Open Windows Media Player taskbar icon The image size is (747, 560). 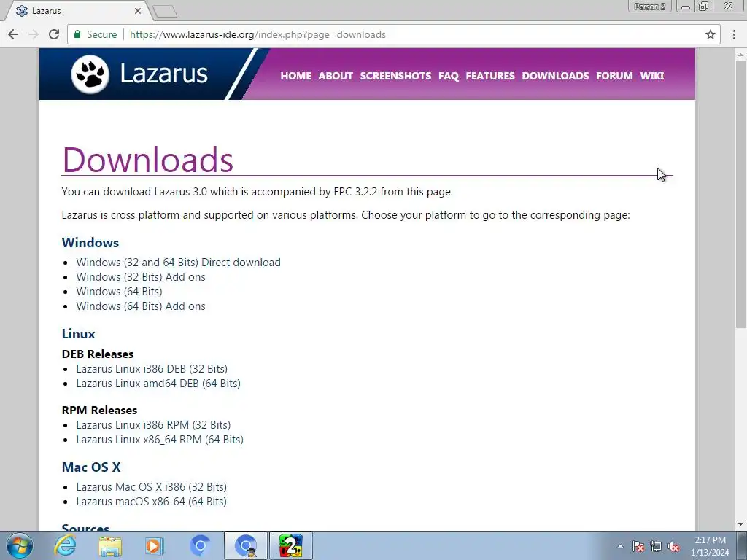click(x=155, y=545)
